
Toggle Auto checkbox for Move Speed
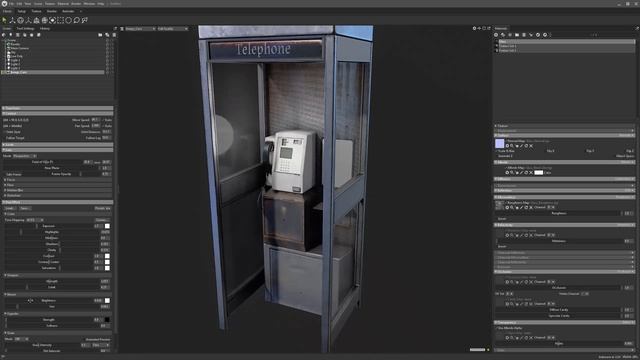pyautogui.click(x=104, y=120)
